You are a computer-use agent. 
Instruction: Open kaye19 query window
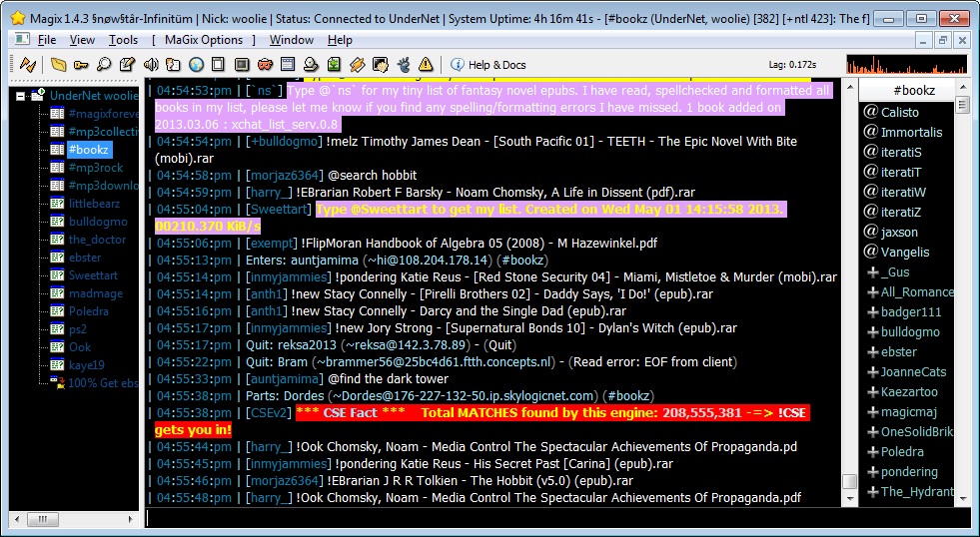(86, 364)
